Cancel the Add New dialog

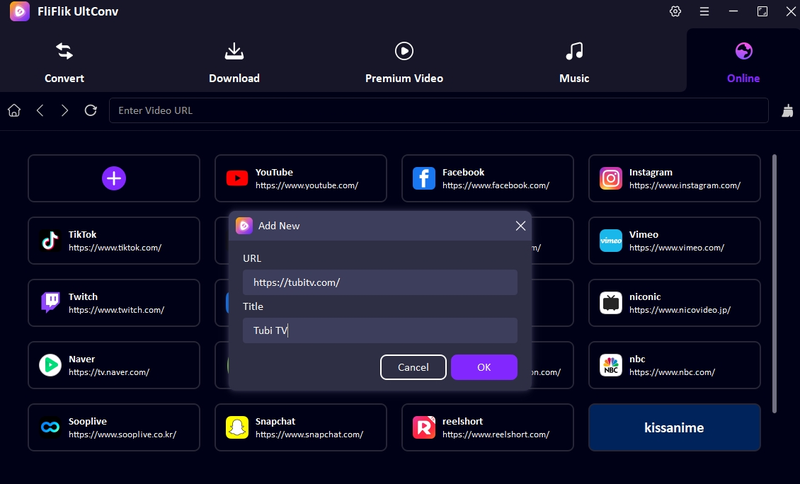point(413,367)
